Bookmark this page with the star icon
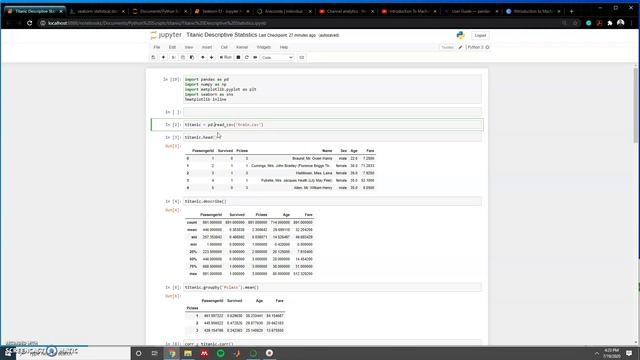 tap(576, 23)
